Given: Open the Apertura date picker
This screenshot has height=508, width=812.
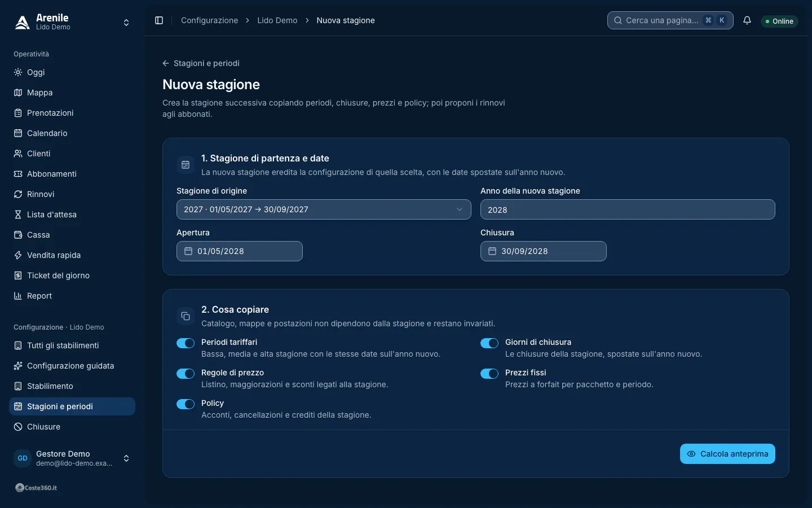Looking at the screenshot, I should tap(240, 251).
